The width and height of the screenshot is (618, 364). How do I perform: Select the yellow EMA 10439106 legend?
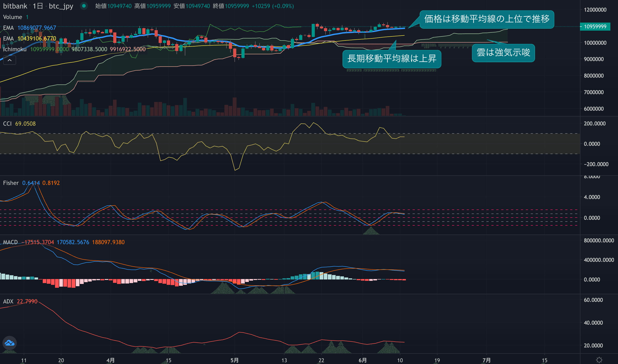8,38
